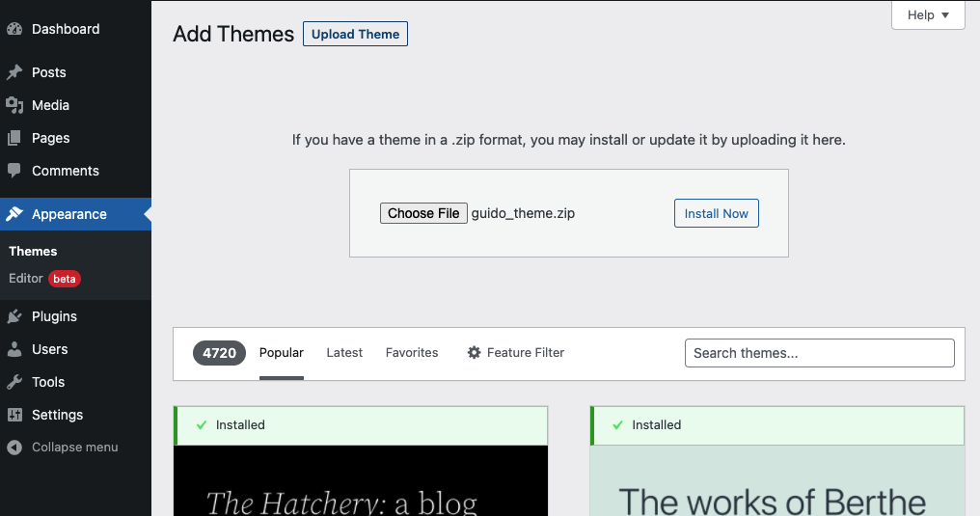Viewport: 980px width, 516px height.
Task: Expand the Help dropdown
Action: 928,15
